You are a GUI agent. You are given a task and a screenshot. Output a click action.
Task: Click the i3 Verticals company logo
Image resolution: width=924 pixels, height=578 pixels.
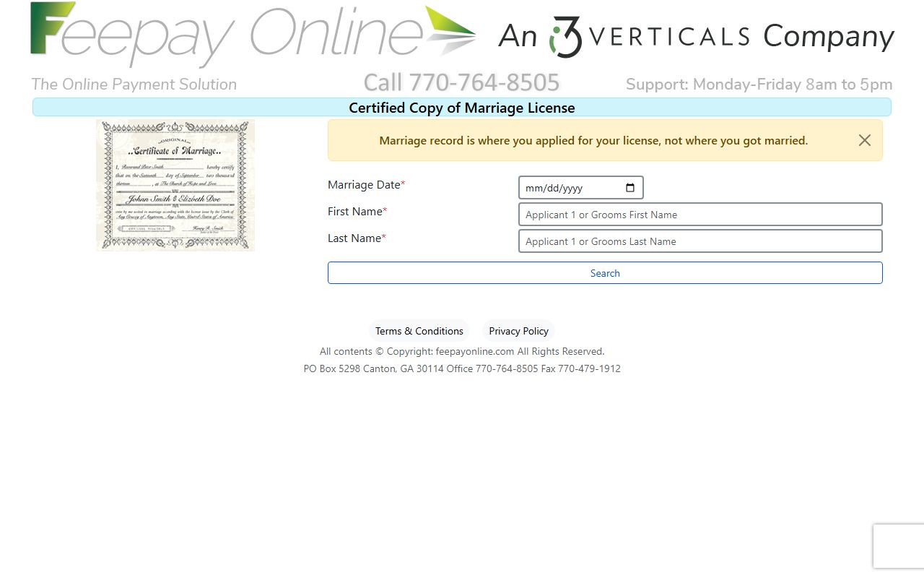[696, 36]
